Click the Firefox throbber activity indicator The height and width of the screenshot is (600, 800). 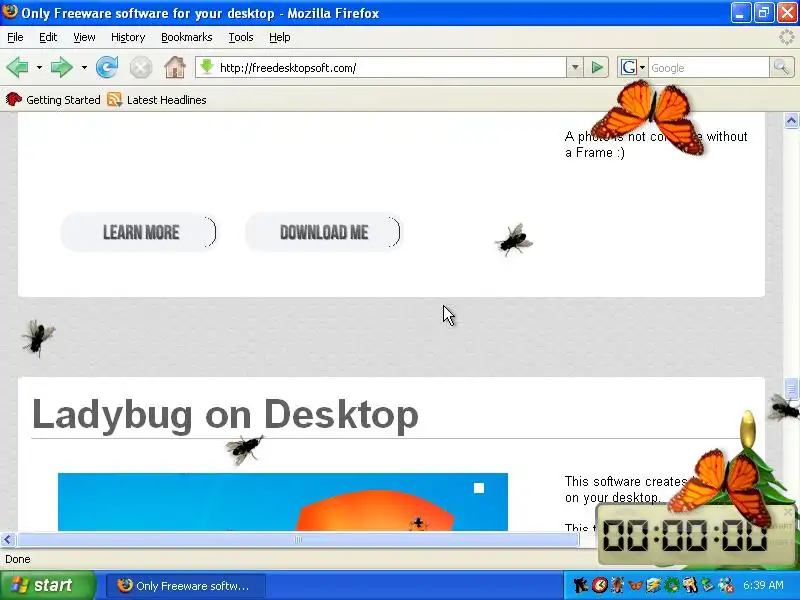pos(787,37)
